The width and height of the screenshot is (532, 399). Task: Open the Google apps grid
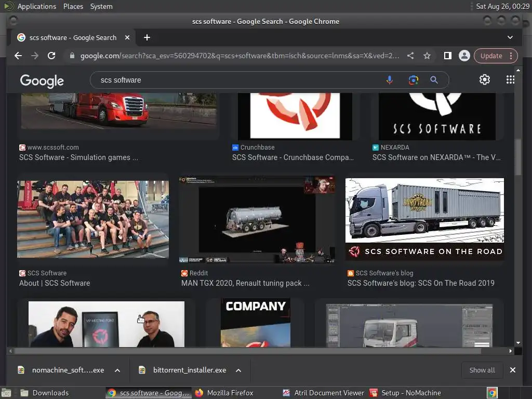510,79
